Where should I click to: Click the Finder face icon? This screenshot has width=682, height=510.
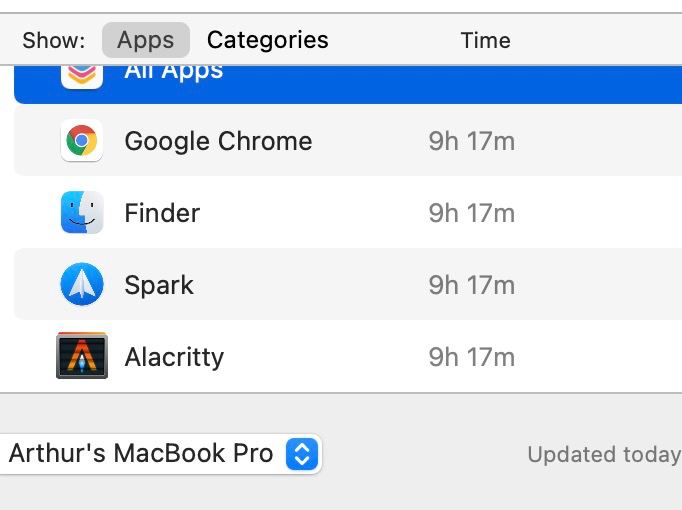click(82, 212)
